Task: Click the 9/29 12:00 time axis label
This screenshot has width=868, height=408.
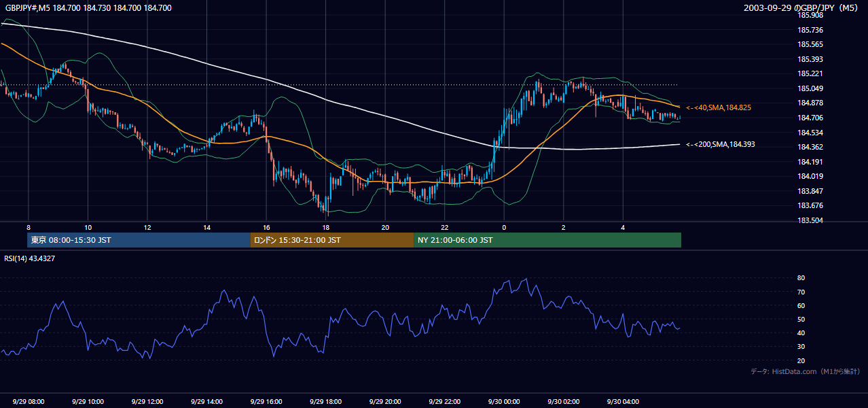Action: pyautogui.click(x=147, y=401)
